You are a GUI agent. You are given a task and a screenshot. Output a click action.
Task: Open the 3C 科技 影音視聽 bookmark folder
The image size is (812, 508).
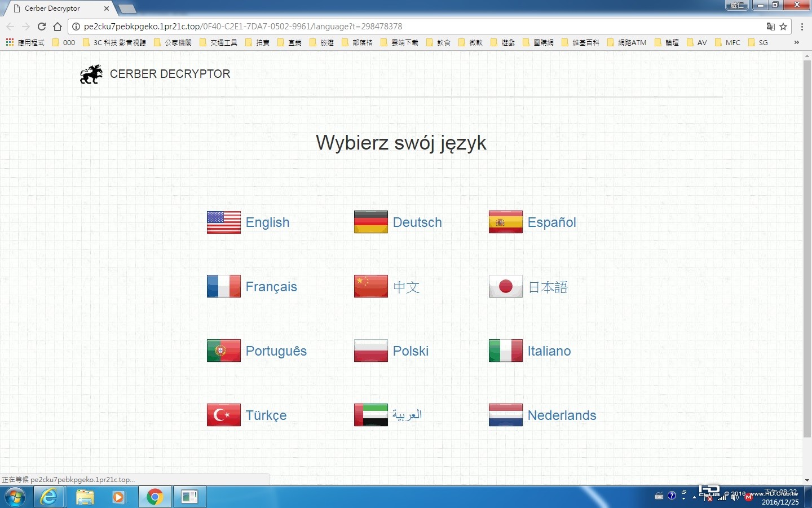[x=114, y=42]
